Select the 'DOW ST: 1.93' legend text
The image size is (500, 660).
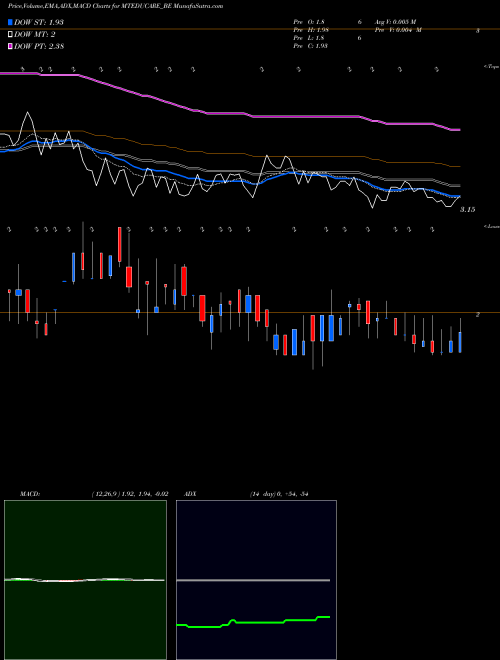(39, 22)
